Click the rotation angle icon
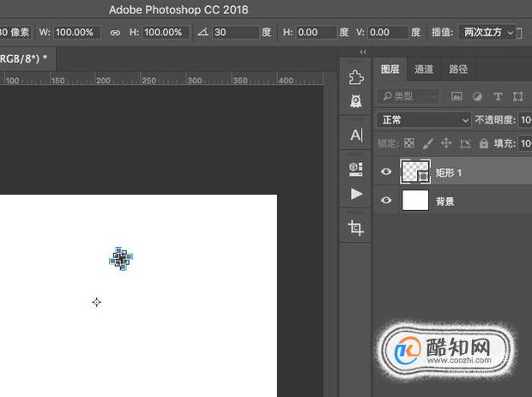Viewport: 532px width, 397px height. pos(203,33)
